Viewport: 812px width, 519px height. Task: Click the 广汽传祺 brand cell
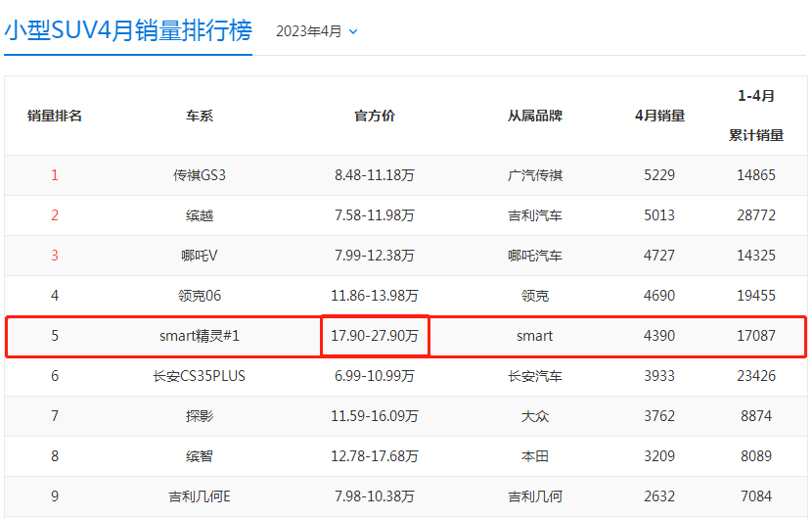click(535, 175)
